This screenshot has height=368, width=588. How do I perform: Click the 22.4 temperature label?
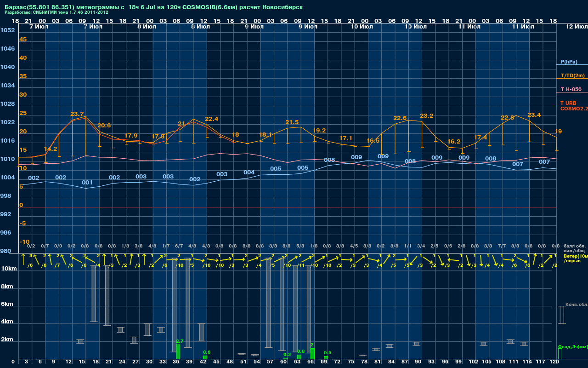(211, 119)
